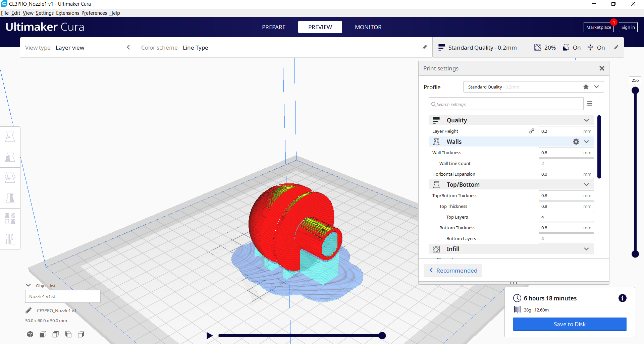Image resolution: width=644 pixels, height=344 pixels.
Task: Open the Profile dropdown chevron
Action: point(596,87)
